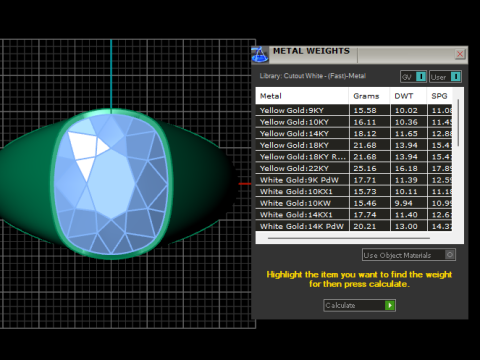Select the Yellow Gold:10KY row

click(x=354, y=122)
